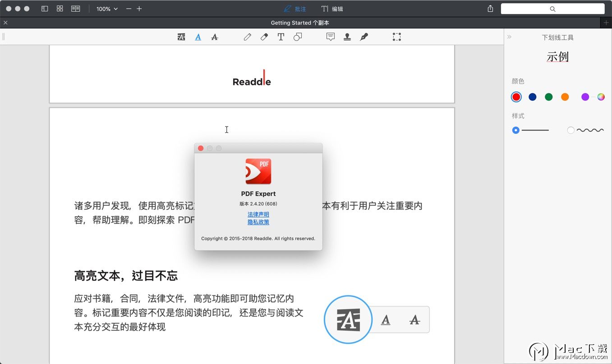
Task: Click the copyright text in about dialog
Action: point(258,238)
